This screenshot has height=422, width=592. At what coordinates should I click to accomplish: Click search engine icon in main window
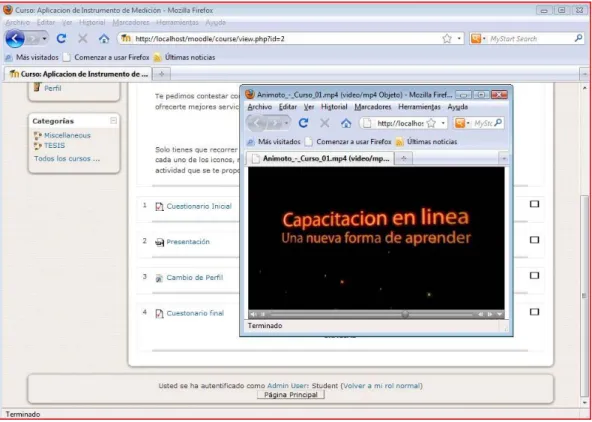(x=476, y=39)
